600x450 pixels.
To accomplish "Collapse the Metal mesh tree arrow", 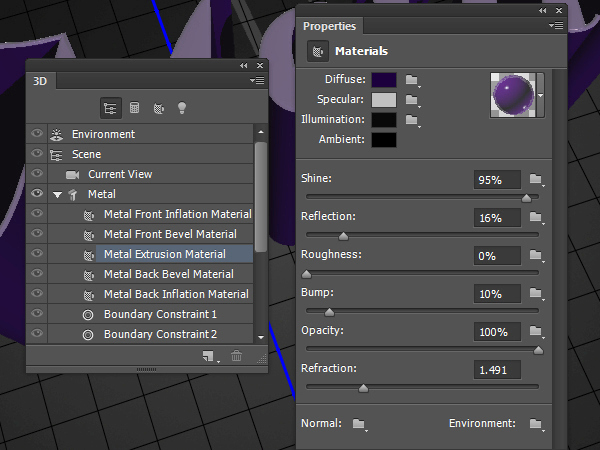I will pyautogui.click(x=57, y=194).
